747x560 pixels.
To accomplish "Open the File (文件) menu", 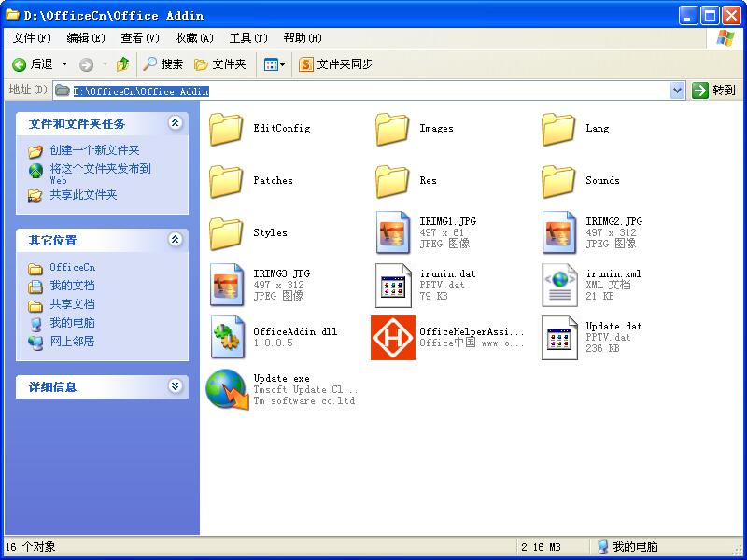I will coord(32,38).
